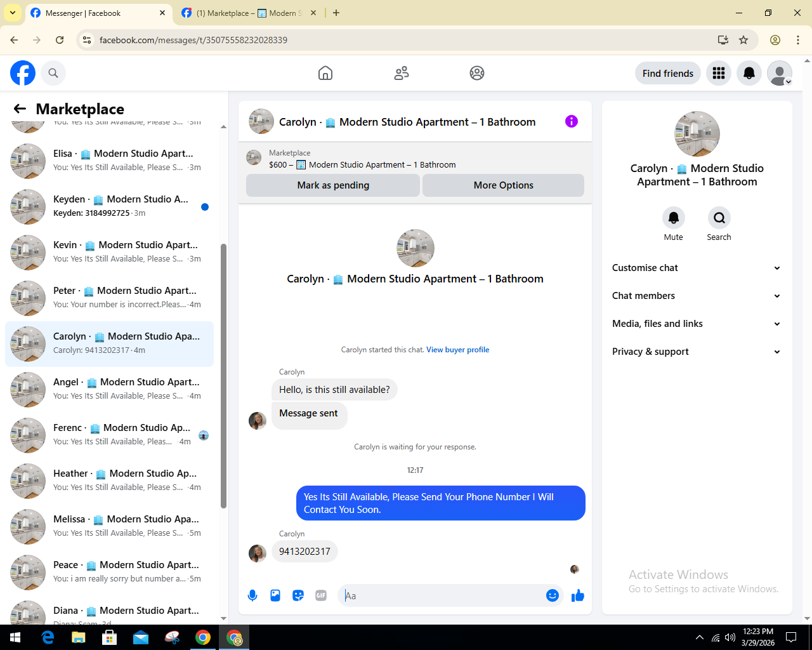
Task: Click the chat list scrollbar thumb
Action: [223, 376]
